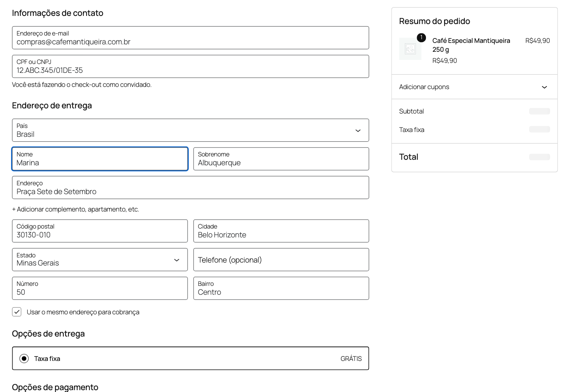This screenshot has height=392, width=581.
Task: Focus the Nome field containing Marina
Action: pyautogui.click(x=100, y=159)
